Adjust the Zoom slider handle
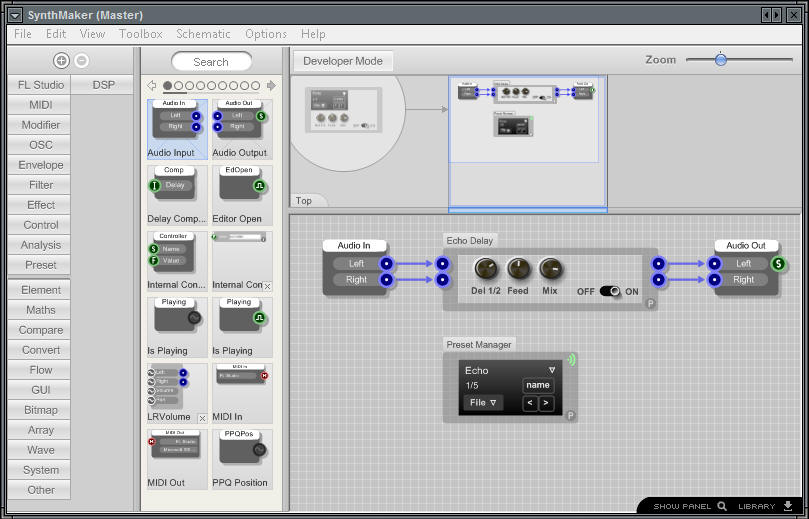Image resolution: width=809 pixels, height=519 pixels. pyautogui.click(x=721, y=60)
